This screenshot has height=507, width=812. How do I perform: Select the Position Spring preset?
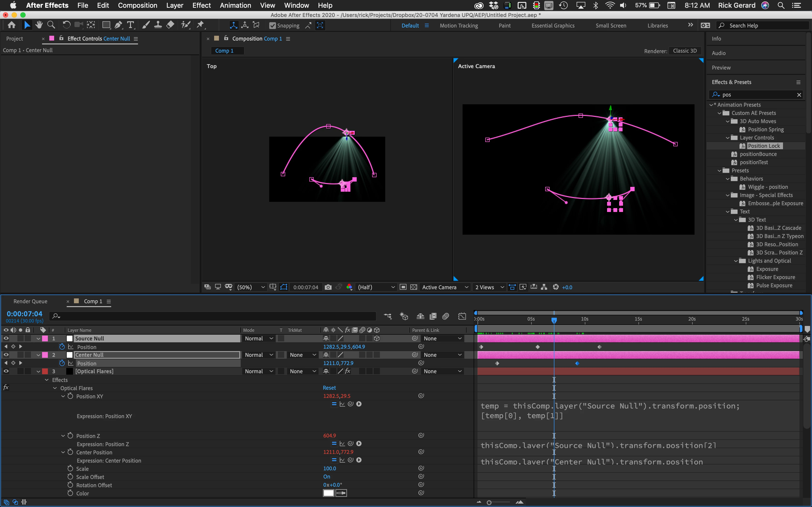pos(766,129)
